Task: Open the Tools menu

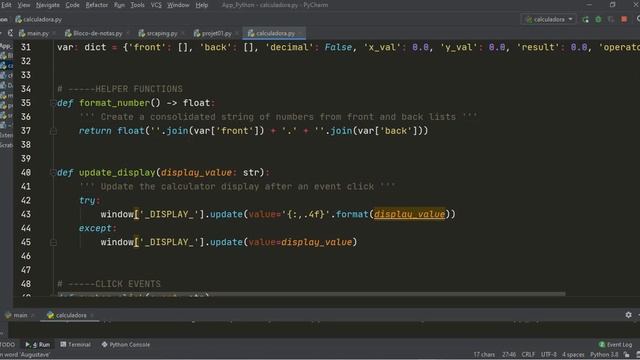Action: (x=138, y=5)
